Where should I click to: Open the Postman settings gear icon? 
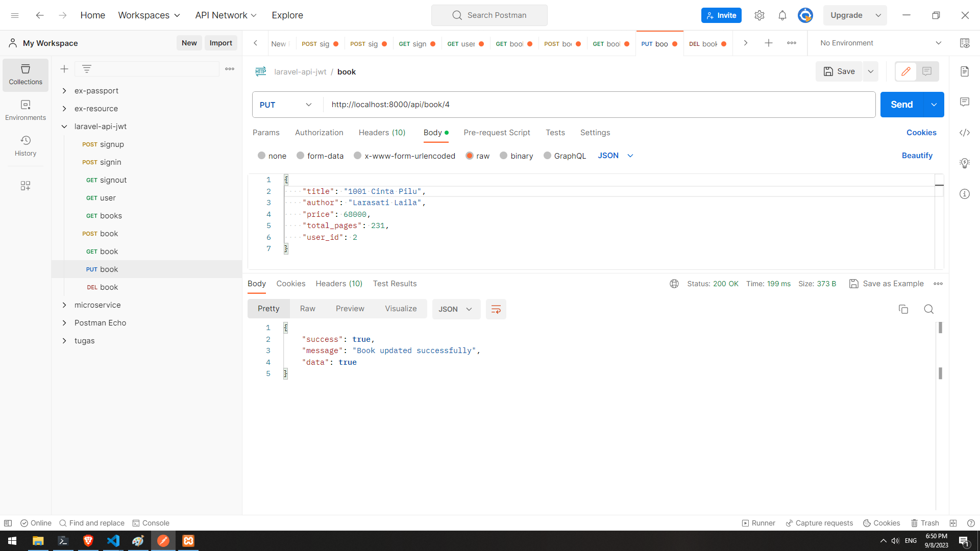pyautogui.click(x=759, y=15)
